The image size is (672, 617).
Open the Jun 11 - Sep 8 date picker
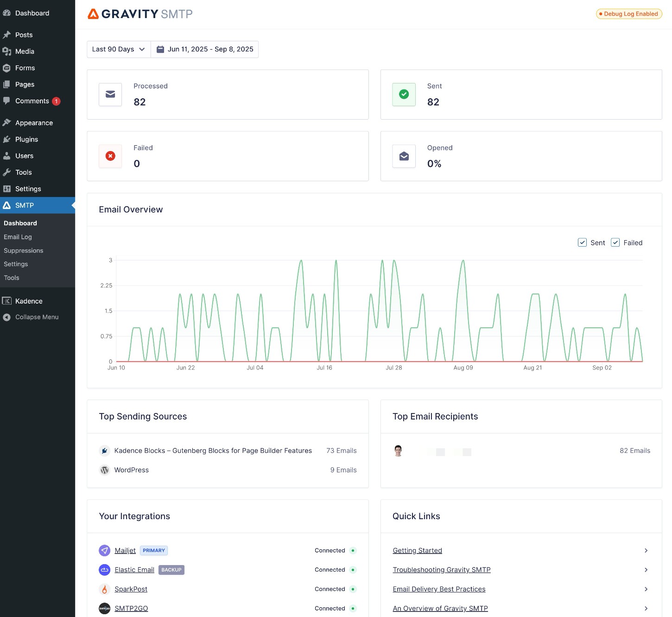tap(205, 49)
